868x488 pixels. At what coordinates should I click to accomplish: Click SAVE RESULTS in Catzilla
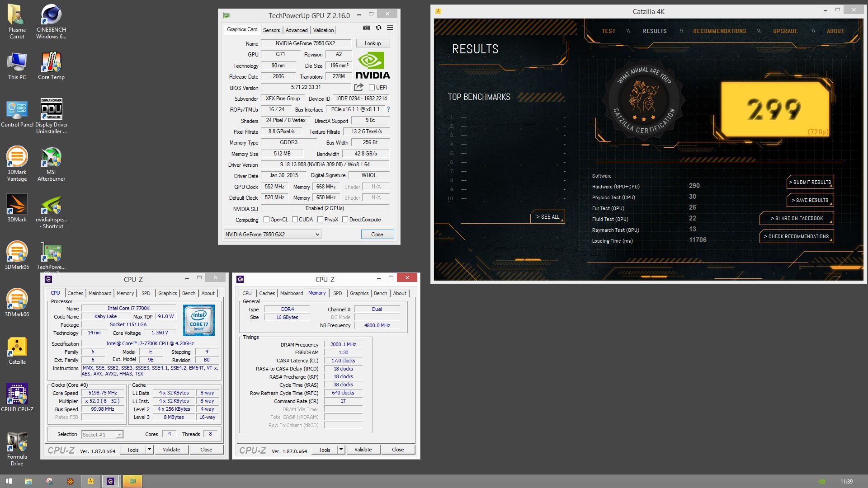click(810, 200)
